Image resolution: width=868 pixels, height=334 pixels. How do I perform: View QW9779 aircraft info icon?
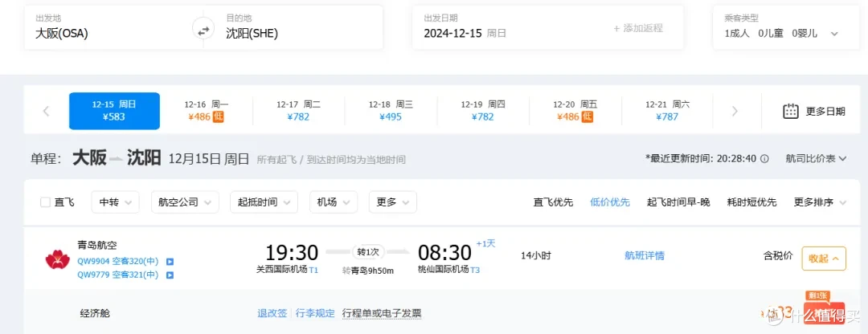tap(170, 275)
